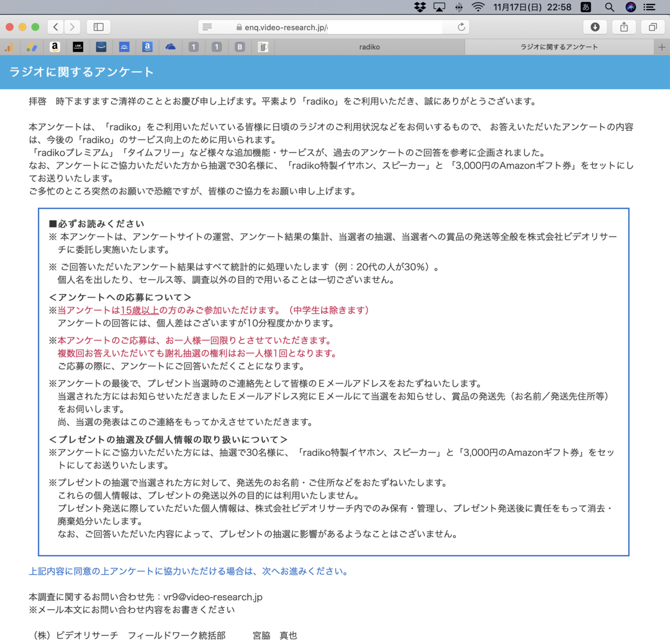Open the Google Ads favorite
The image size is (670, 644).
click(x=32, y=47)
